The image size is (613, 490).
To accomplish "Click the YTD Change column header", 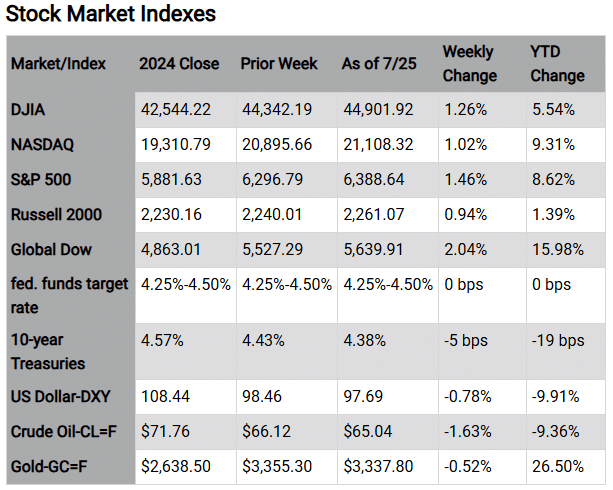I will pyautogui.click(x=557, y=63).
